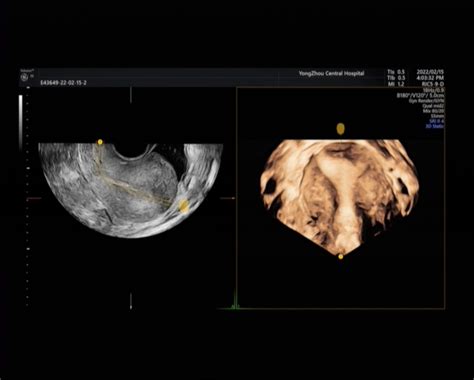This screenshot has width=474, height=380.
Task: Select the large yellow marker at lower right of 2D scan
Action: pos(184,205)
